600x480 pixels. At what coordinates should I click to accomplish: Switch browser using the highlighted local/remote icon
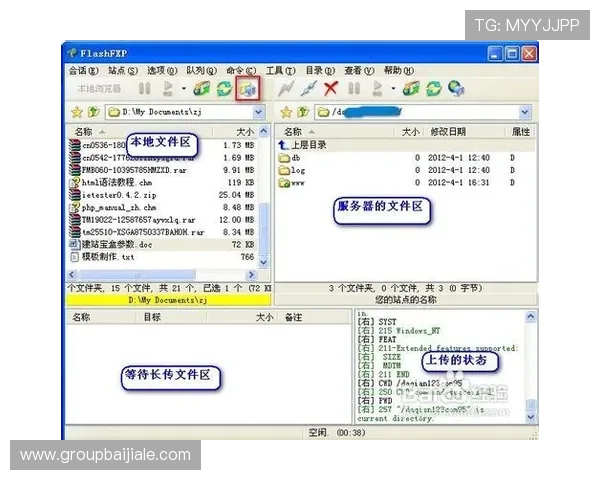click(x=248, y=88)
